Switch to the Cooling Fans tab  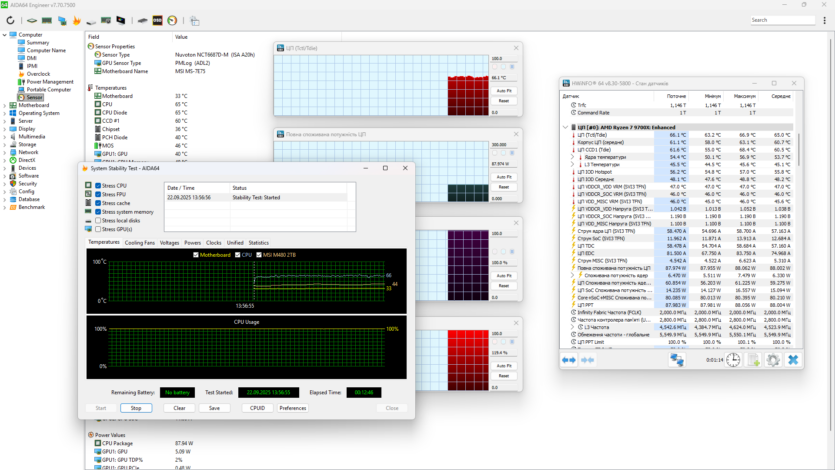pos(140,242)
